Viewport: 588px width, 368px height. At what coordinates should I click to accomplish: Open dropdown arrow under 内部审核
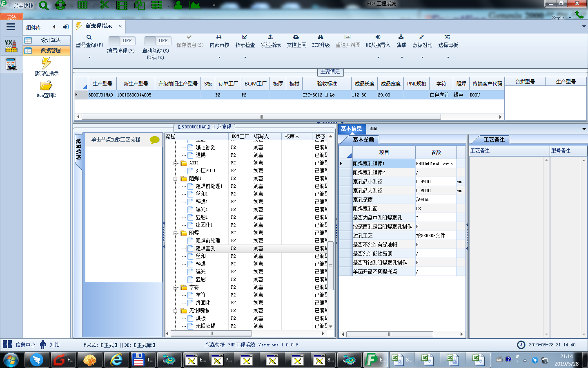tap(219, 58)
